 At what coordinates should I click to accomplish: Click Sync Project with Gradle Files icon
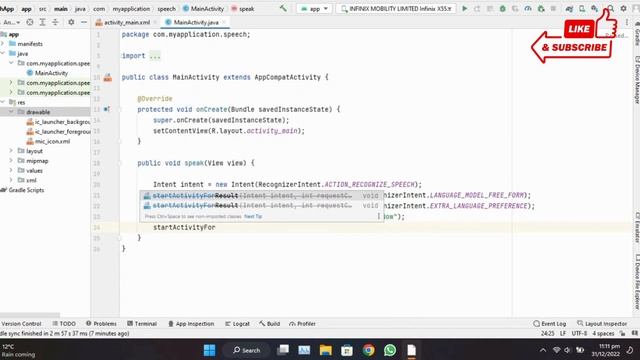point(569,8)
